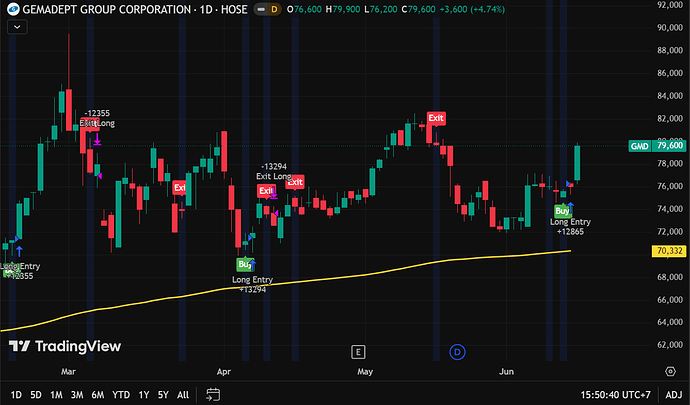Click the 92,000 price axis label

coord(670,5)
